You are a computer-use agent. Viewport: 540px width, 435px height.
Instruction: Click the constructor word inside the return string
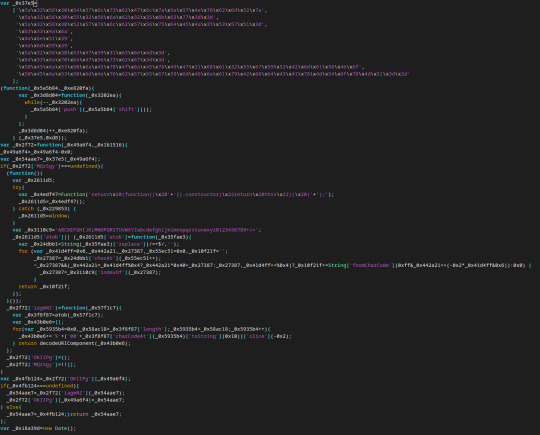coord(201,194)
